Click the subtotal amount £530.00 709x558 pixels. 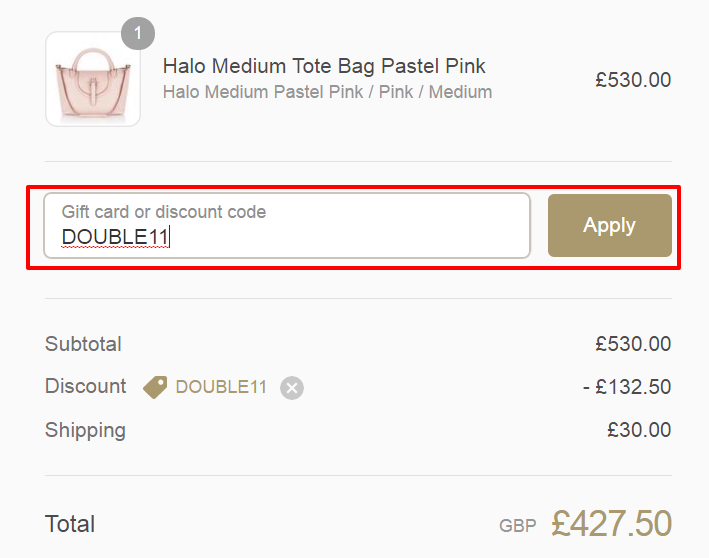(x=633, y=344)
